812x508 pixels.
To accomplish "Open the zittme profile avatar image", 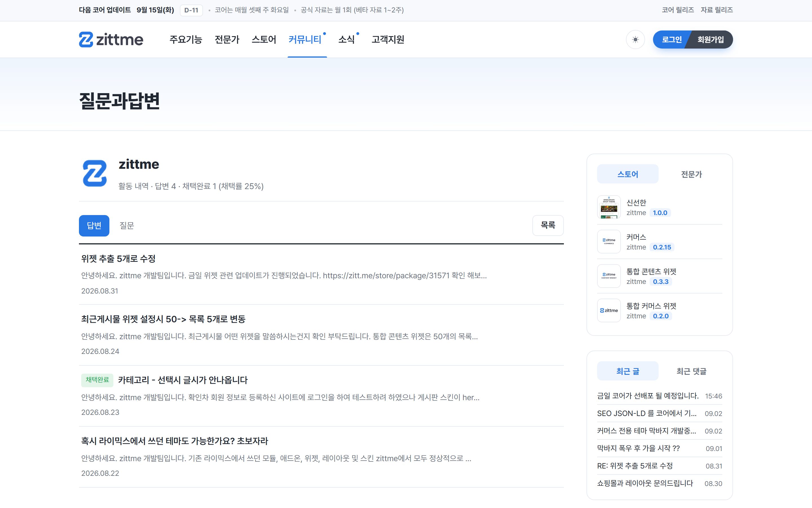I will coord(95,173).
